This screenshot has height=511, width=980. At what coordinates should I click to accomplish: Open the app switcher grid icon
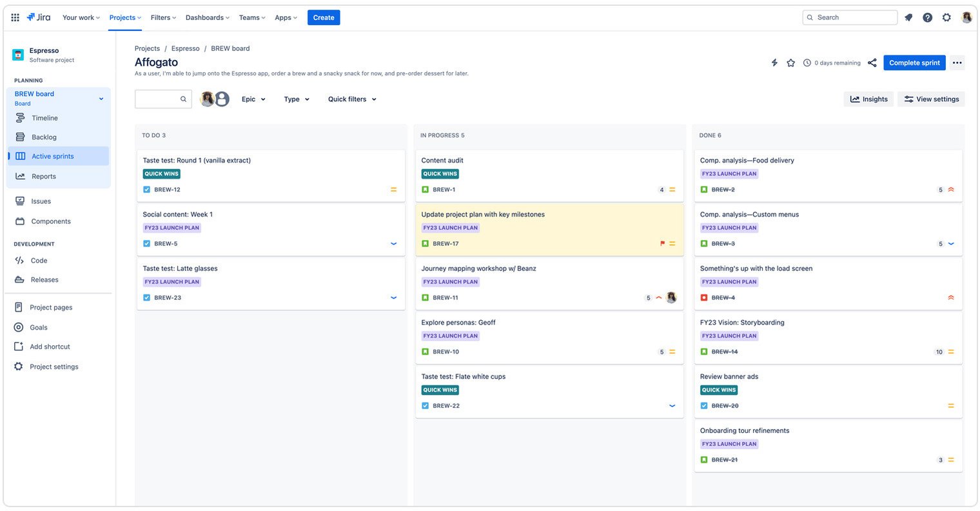15,17
